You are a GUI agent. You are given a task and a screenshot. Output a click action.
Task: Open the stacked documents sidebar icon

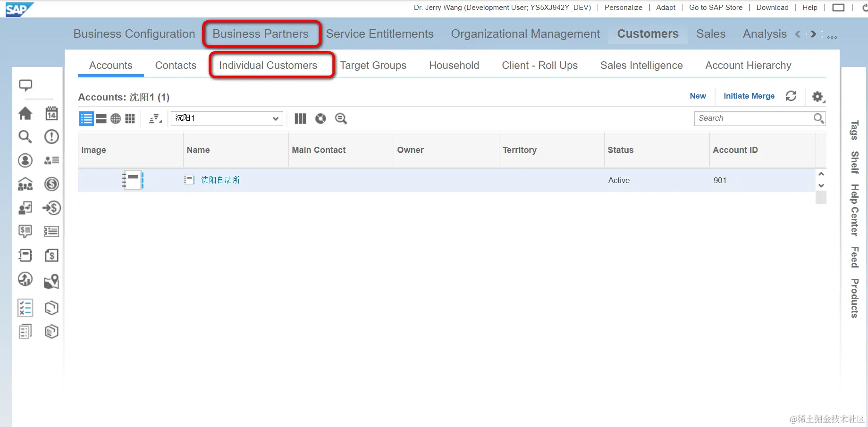pyautogui.click(x=25, y=332)
